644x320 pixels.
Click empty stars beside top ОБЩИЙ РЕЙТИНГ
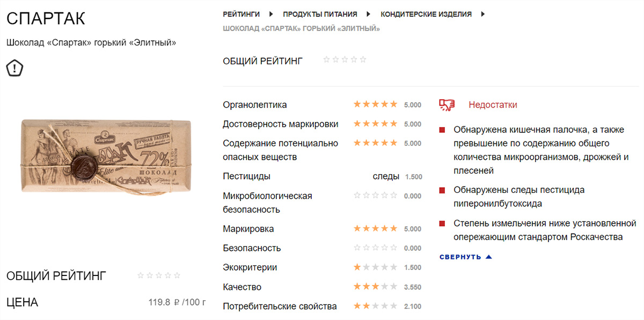pyautogui.click(x=345, y=60)
